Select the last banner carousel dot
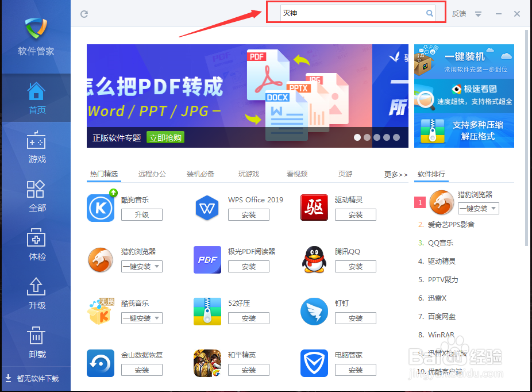 (x=396, y=137)
